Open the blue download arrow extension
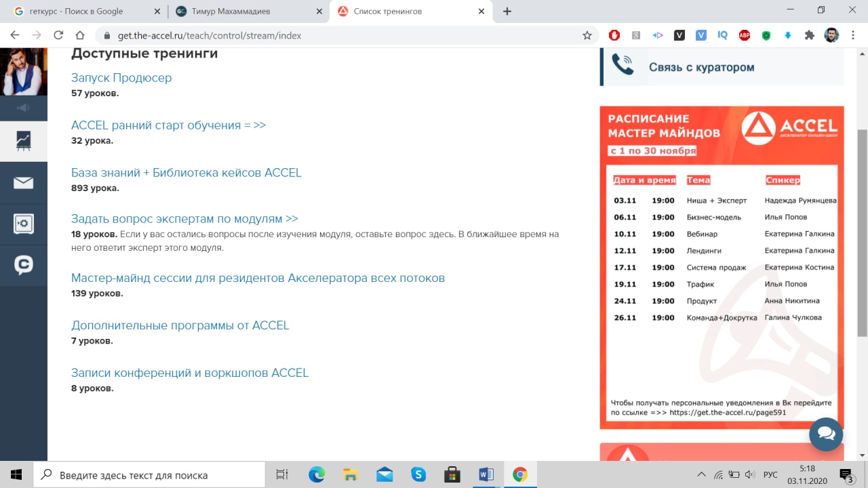This screenshot has height=488, width=868. click(788, 35)
